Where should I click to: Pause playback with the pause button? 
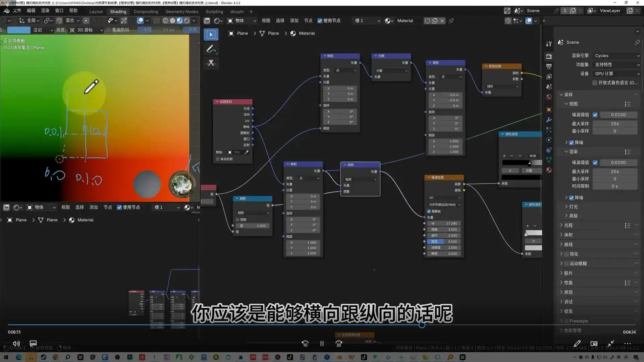[x=322, y=344]
